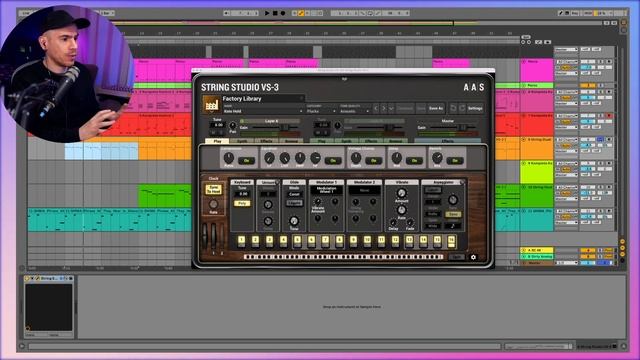Open Modulator 1 source Modulation Wheel dropdown
Screen dimensions: 640x360
point(326,190)
